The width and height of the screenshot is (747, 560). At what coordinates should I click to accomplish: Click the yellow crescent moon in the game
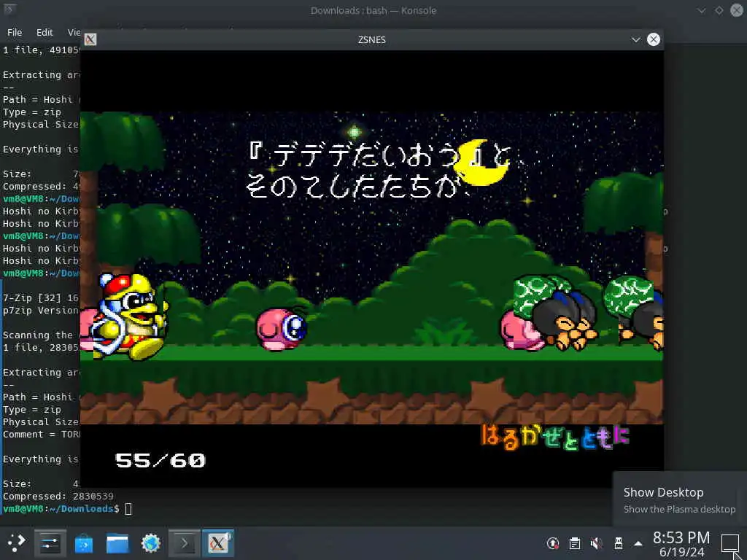click(481, 163)
